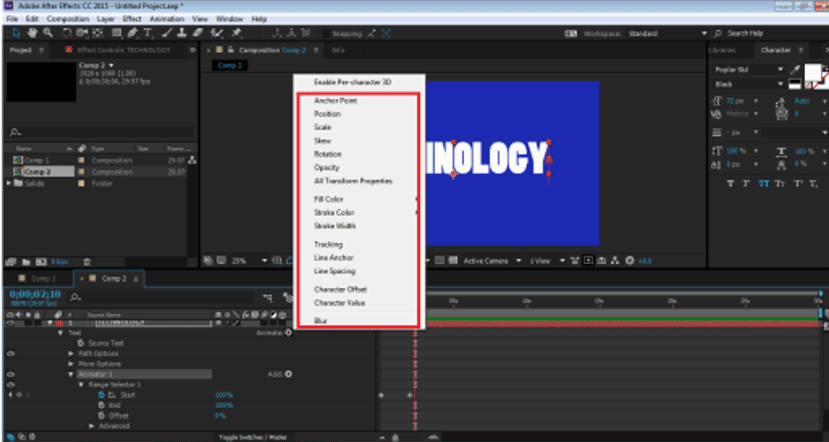Toggle eye visibility of text layer 1

(x=11, y=323)
